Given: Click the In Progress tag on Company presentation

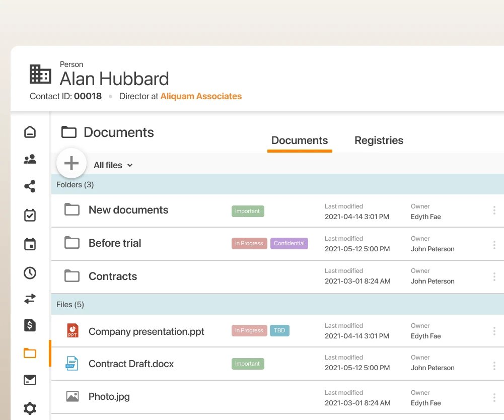Looking at the screenshot, I should (249, 330).
